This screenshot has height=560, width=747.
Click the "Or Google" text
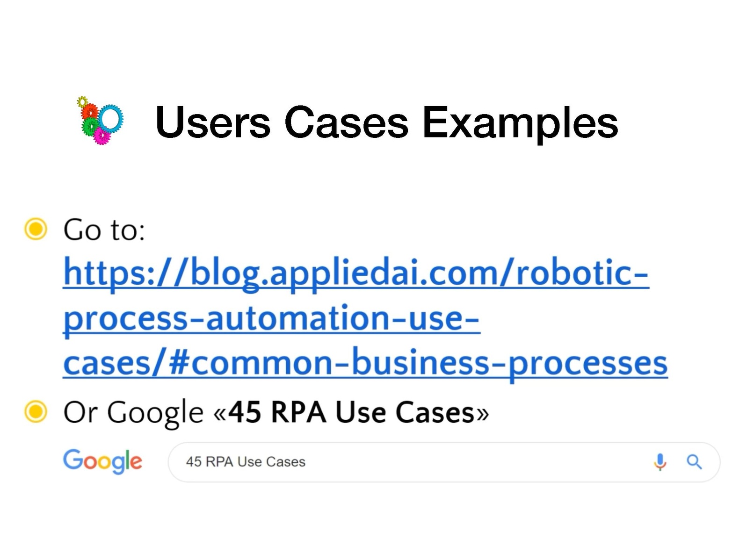tap(133, 412)
